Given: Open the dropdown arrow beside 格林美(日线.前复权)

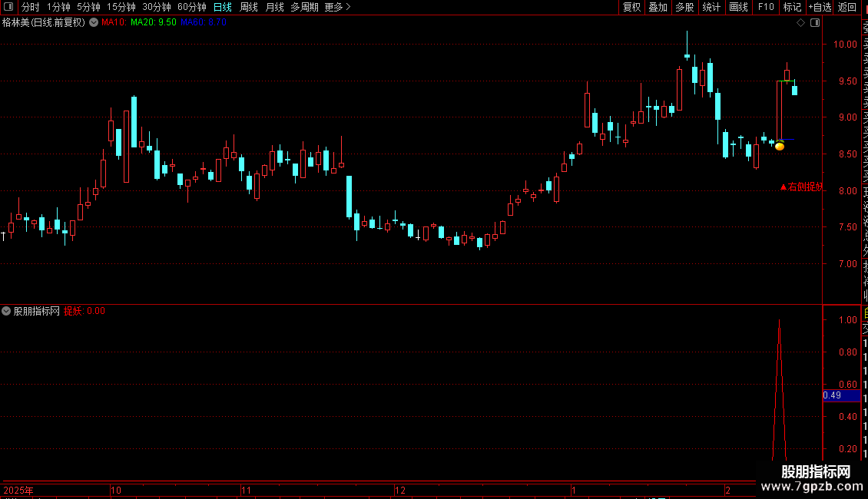Looking at the screenshot, I should (x=94, y=23).
